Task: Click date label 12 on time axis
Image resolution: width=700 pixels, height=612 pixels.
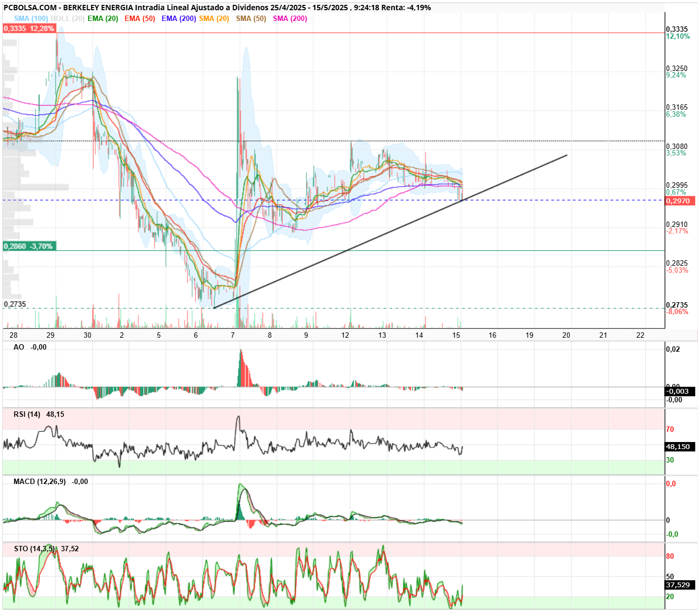Action: click(345, 335)
